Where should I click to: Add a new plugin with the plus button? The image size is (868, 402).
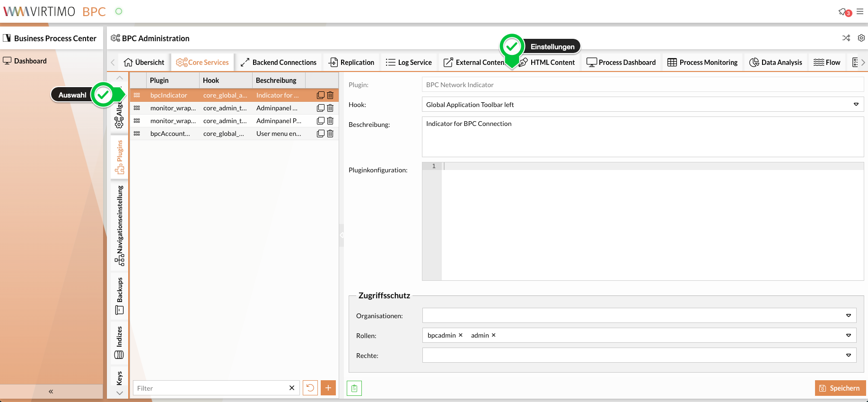[x=328, y=388]
